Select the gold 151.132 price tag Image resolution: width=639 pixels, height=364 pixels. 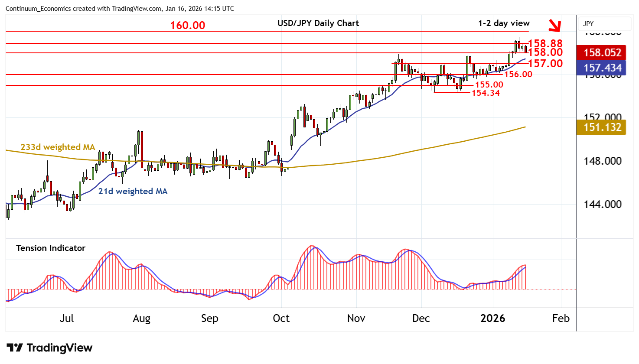(x=601, y=127)
